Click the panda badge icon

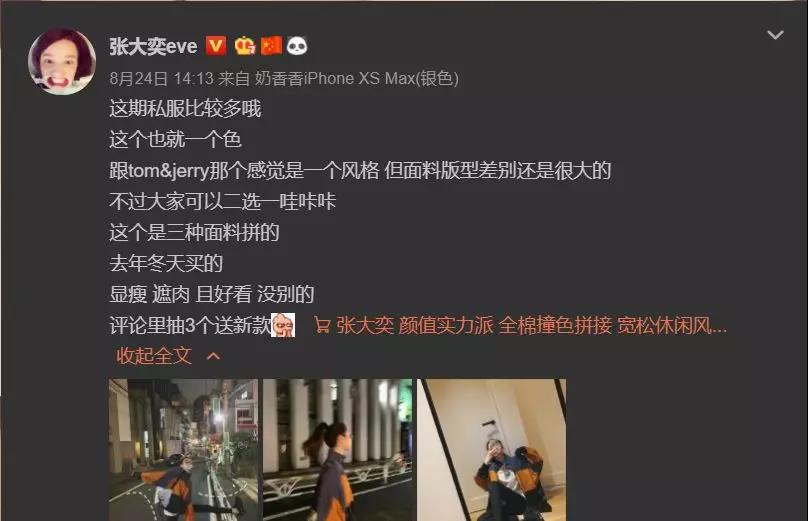click(297, 46)
